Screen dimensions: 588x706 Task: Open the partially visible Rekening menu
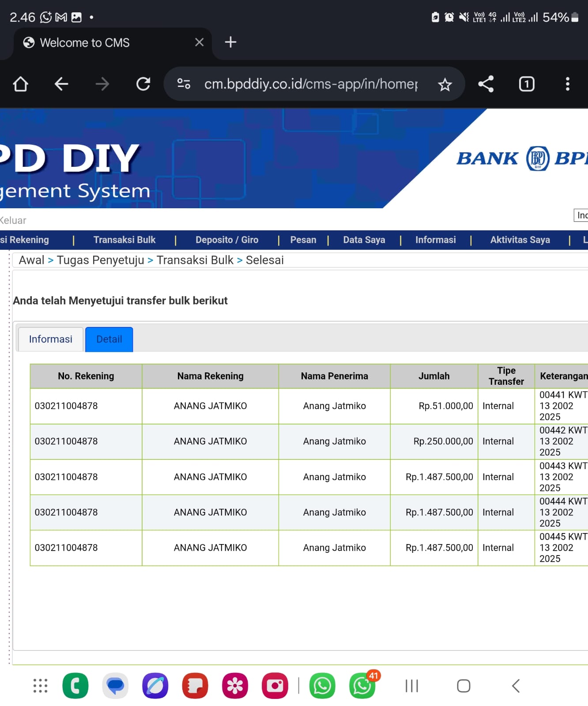(24, 240)
